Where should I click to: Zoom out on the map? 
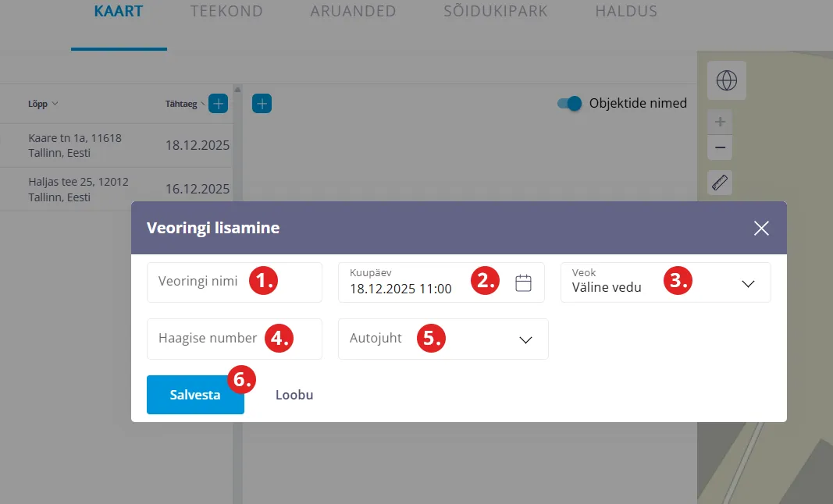pos(720,147)
